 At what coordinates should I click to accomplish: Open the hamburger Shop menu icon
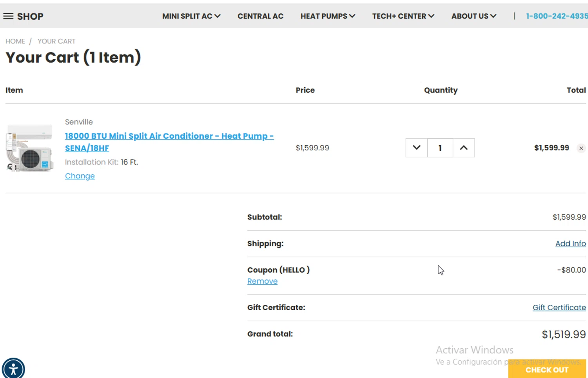tap(8, 16)
